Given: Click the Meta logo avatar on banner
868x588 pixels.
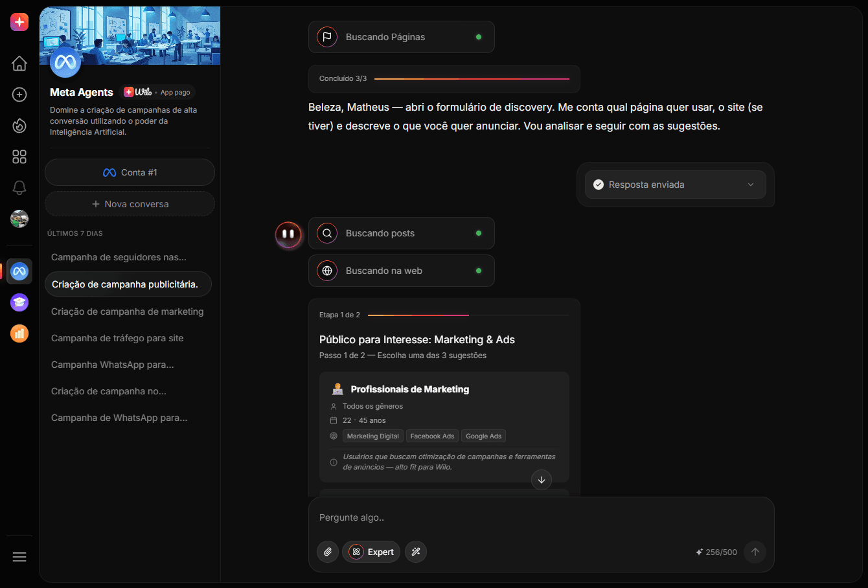Looking at the screenshot, I should click(65, 62).
